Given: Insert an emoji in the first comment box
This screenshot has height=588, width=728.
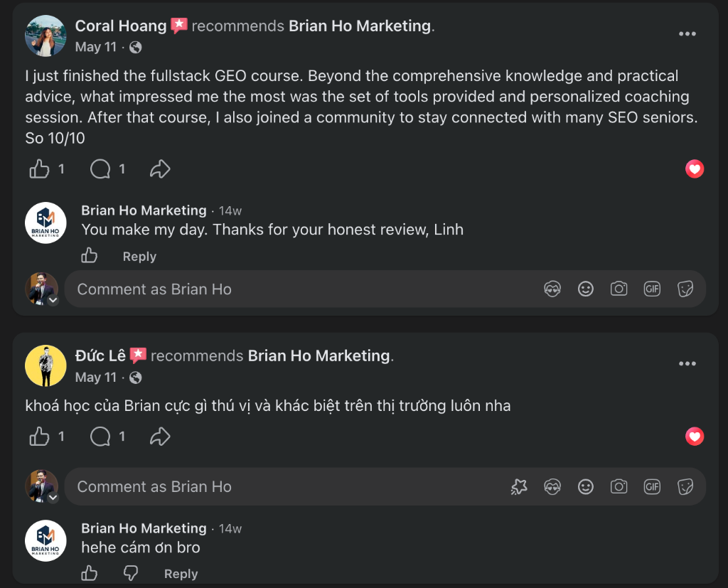Looking at the screenshot, I should [586, 289].
